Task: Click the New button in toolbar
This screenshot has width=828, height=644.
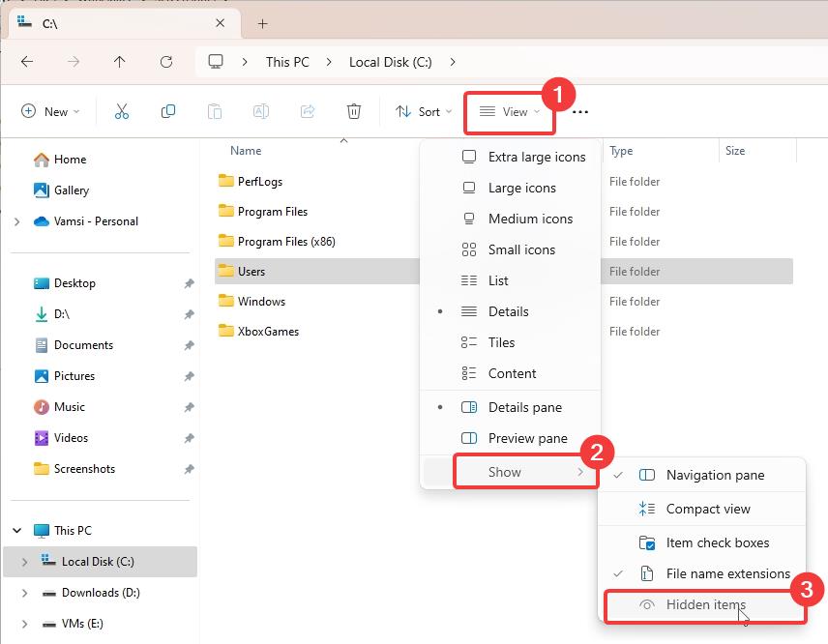Action: point(50,112)
